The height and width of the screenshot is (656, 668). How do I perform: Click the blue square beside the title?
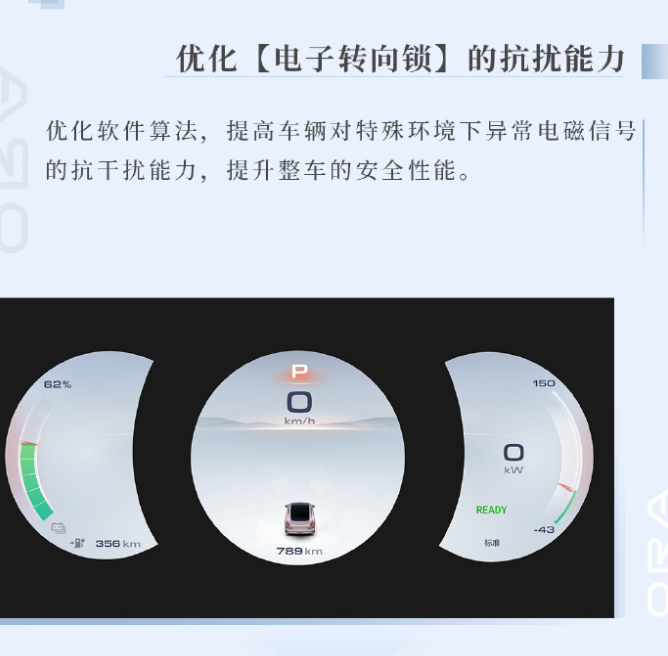tap(655, 61)
